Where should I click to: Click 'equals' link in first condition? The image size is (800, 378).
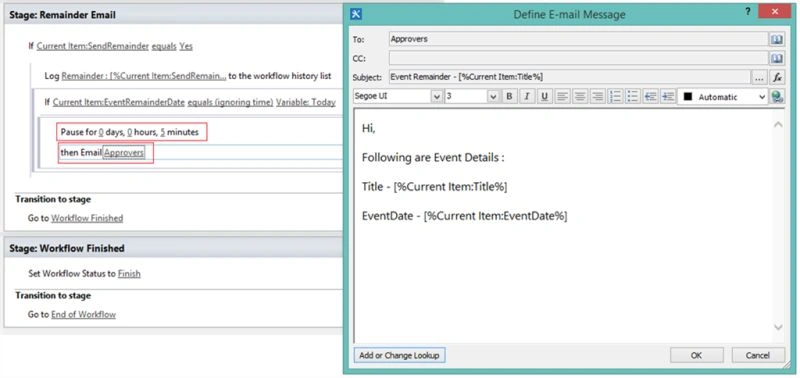(164, 46)
